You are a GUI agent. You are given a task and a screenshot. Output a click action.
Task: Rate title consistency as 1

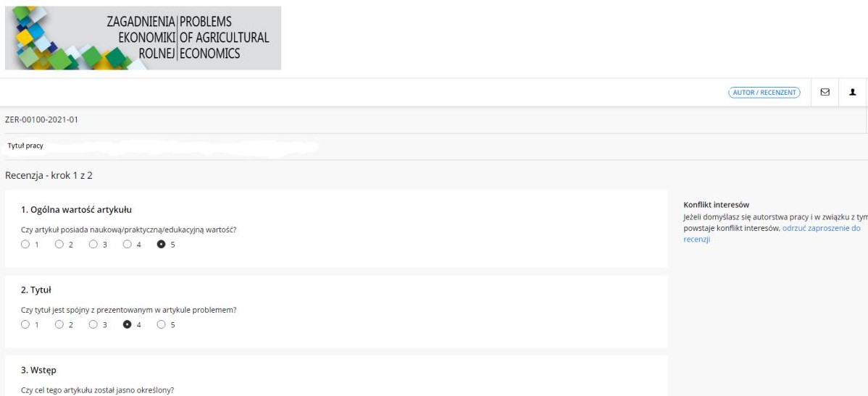point(25,324)
